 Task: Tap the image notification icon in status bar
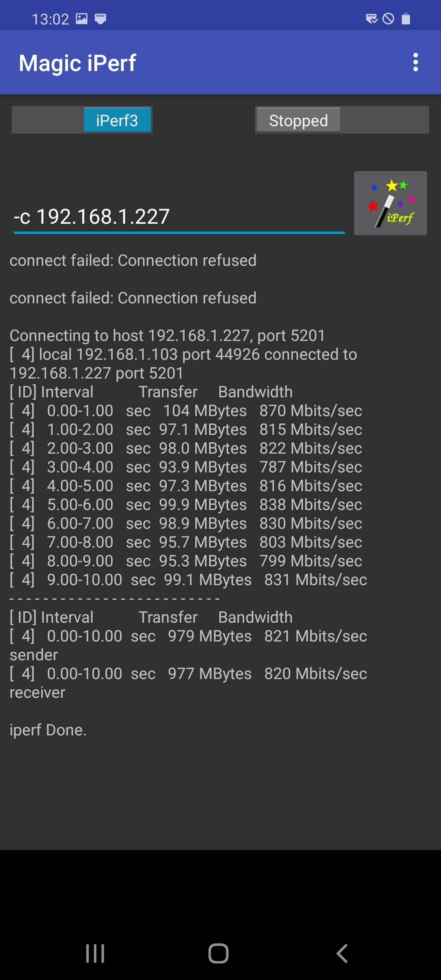(82, 19)
